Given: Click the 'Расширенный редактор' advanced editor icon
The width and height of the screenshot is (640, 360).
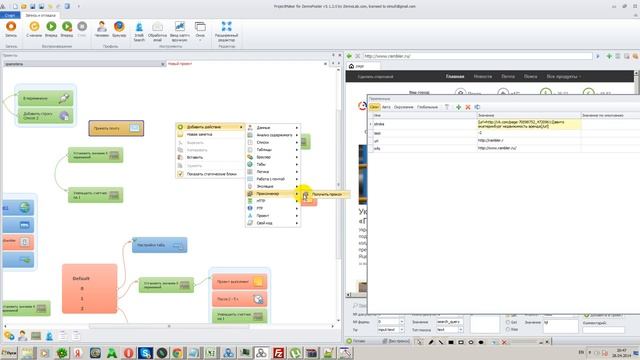Looking at the screenshot, I should coord(227,27).
